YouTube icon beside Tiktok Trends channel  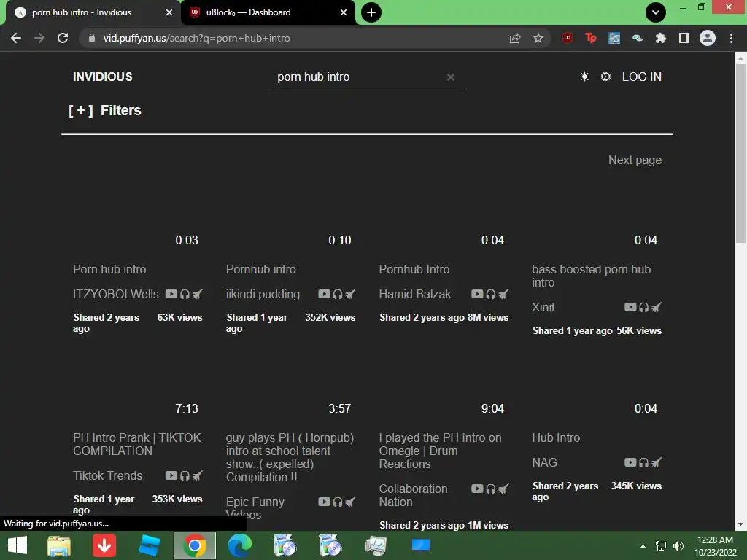pyautogui.click(x=171, y=475)
